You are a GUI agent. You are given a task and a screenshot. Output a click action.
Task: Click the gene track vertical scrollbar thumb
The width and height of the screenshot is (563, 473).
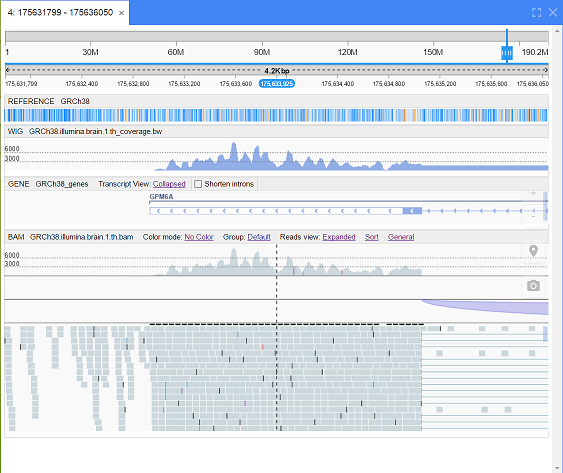click(x=545, y=206)
